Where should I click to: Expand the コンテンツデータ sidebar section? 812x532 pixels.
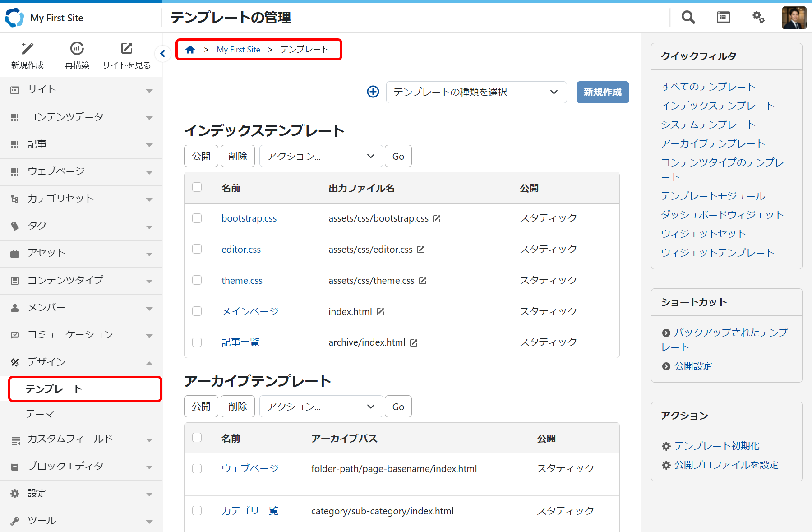pos(81,117)
